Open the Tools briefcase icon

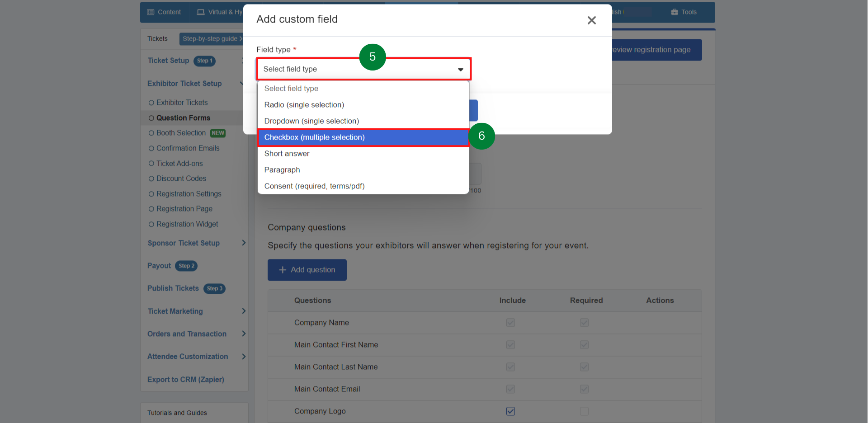pos(675,12)
